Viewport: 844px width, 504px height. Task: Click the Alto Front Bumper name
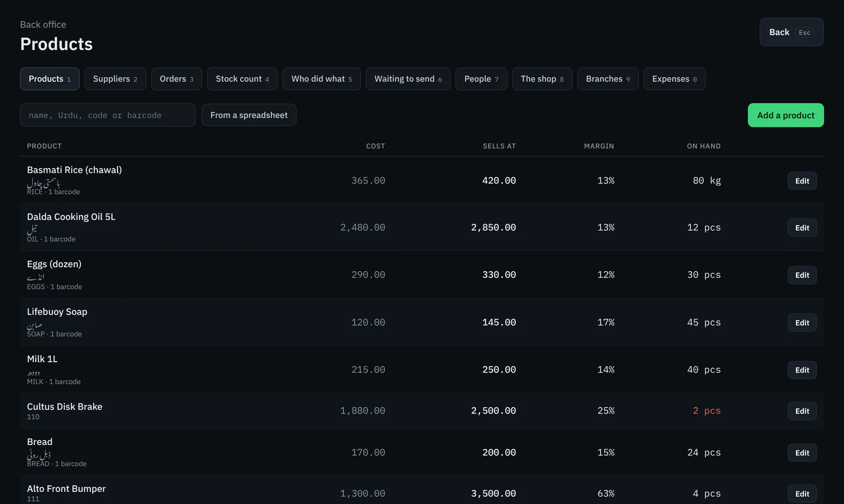tap(66, 489)
